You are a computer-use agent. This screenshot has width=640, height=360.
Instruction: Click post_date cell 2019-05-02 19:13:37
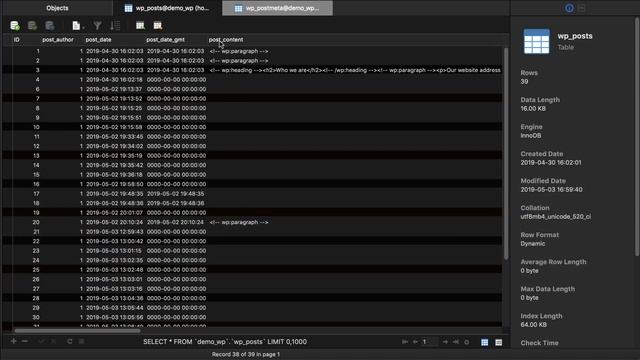click(x=114, y=89)
